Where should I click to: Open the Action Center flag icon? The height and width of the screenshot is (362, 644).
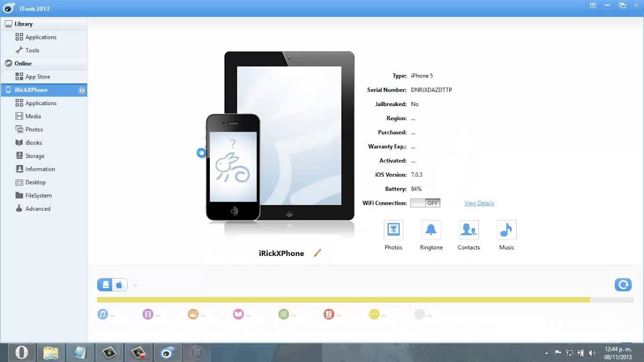tap(558, 353)
